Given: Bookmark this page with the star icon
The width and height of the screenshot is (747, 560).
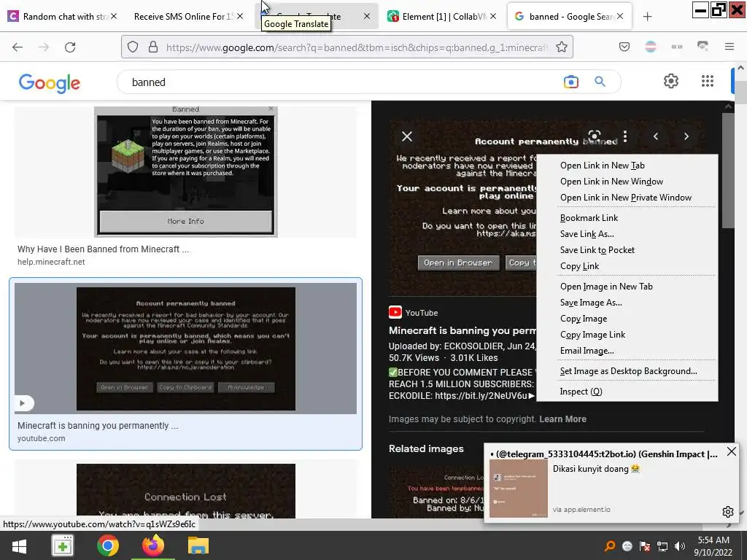Looking at the screenshot, I should point(562,47).
